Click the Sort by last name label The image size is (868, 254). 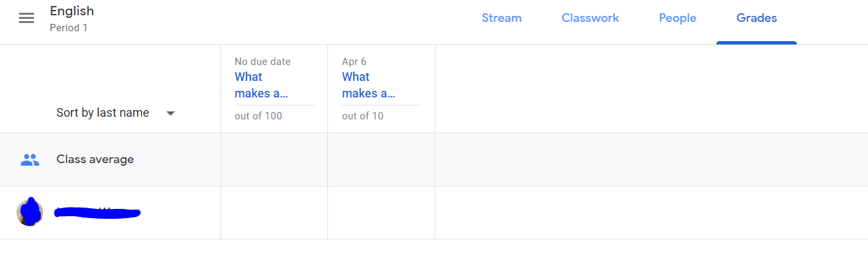pyautogui.click(x=103, y=113)
